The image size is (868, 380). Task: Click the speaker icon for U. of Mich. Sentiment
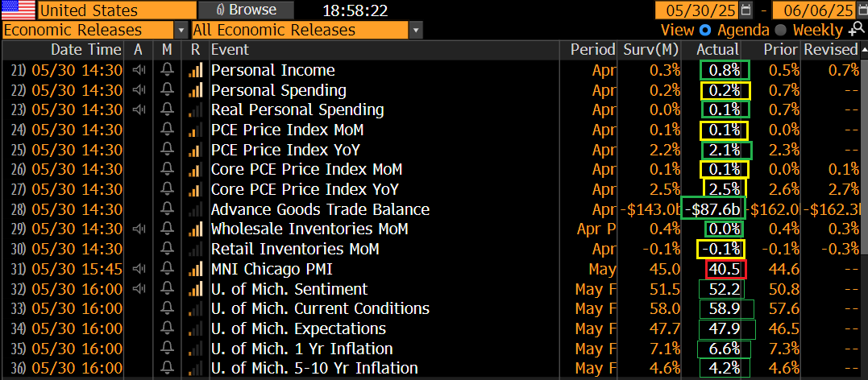coord(139,289)
